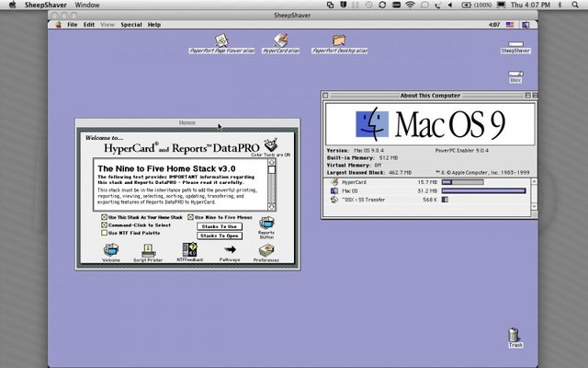588x368 pixels.
Task: Click the volume speaker menu bar icon
Action: click(x=450, y=5)
